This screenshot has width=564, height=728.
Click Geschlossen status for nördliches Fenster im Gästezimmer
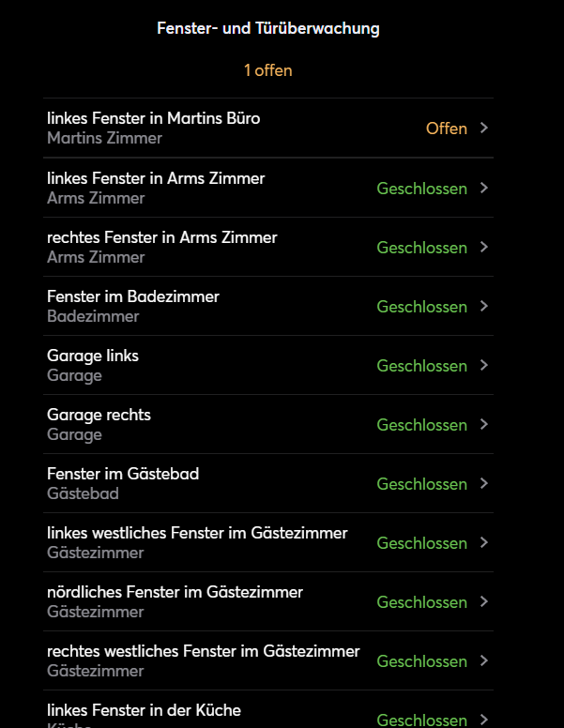[421, 602]
